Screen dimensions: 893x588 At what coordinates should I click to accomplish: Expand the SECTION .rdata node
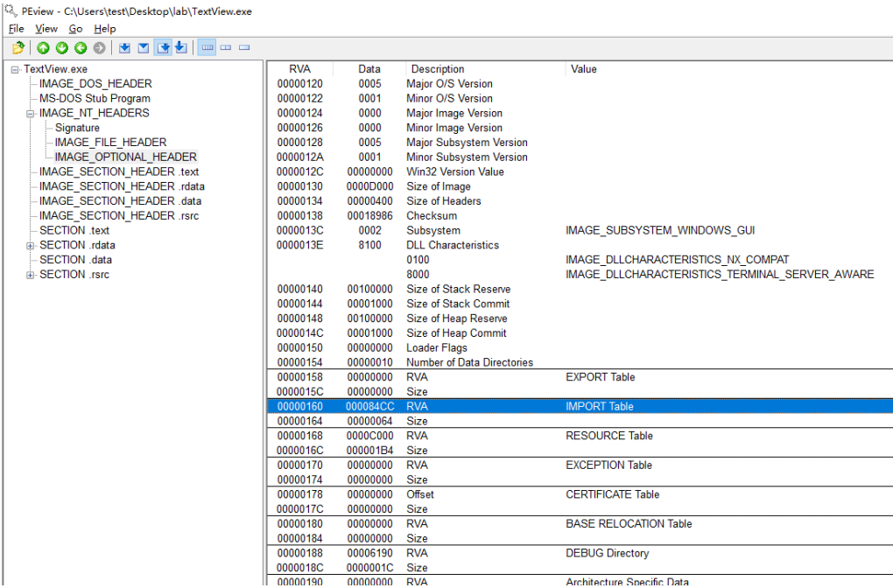tap(30, 245)
